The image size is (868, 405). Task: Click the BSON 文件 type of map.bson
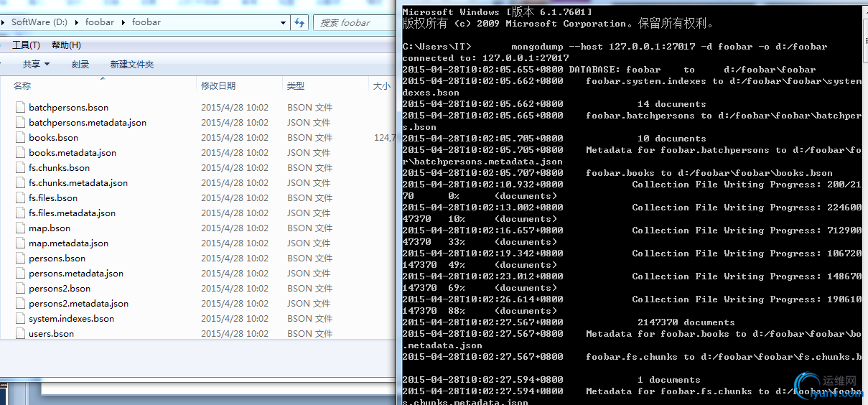click(309, 228)
